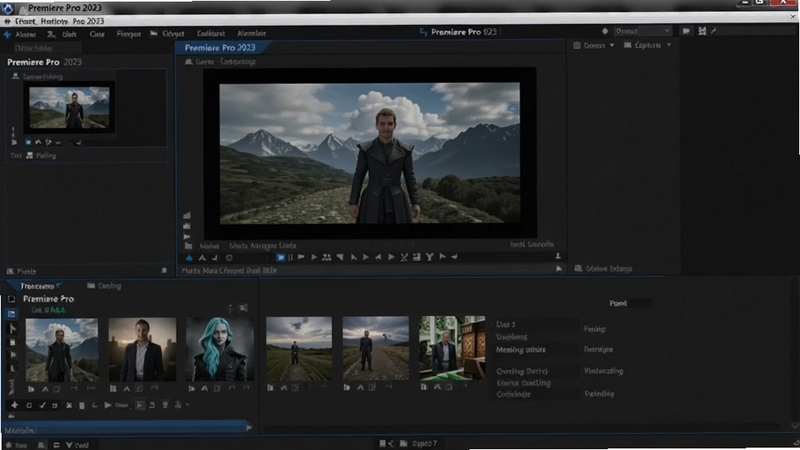Select the source preview thumbnail in left panel
This screenshot has height=450, width=800.
[x=69, y=108]
